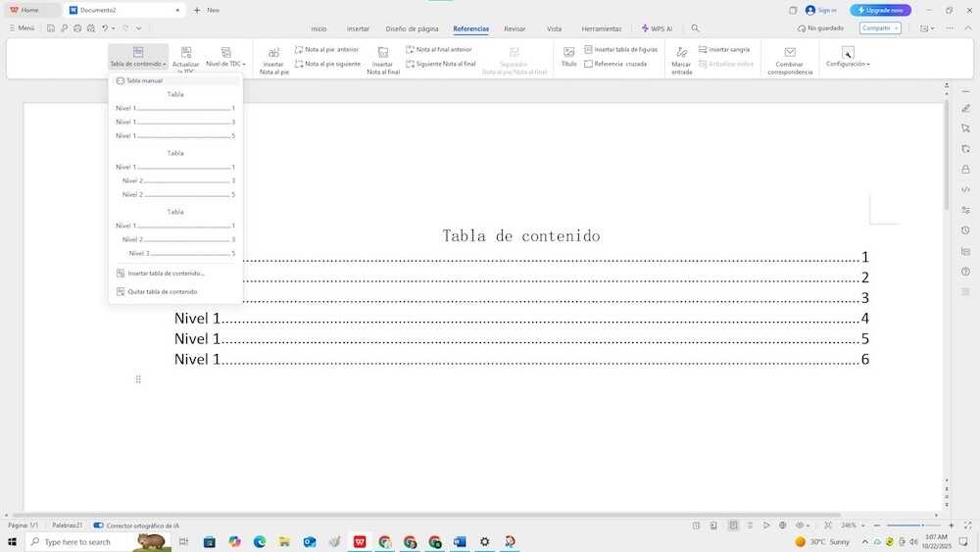The image size is (980, 552).
Task: Click the Marcar entrada icon
Action: (x=681, y=52)
